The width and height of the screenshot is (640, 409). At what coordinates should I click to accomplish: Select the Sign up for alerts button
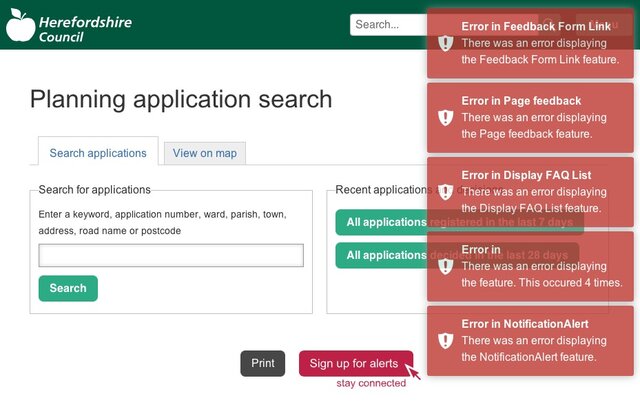[x=354, y=363]
